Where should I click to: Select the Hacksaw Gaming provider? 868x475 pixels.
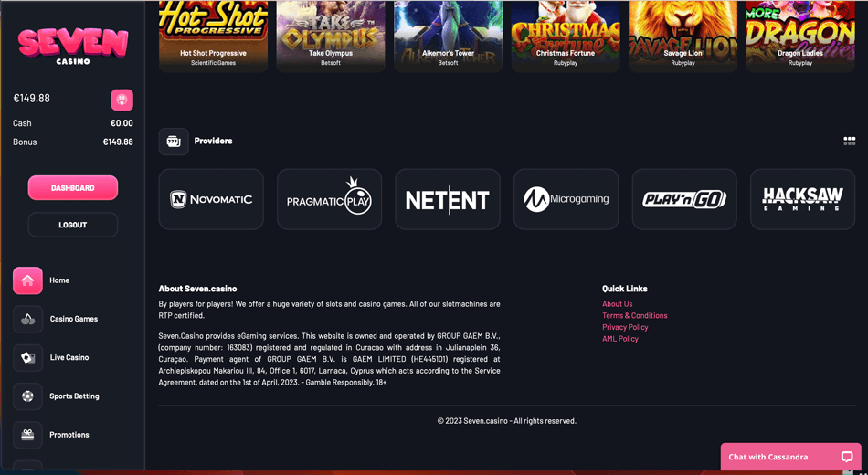pos(803,199)
